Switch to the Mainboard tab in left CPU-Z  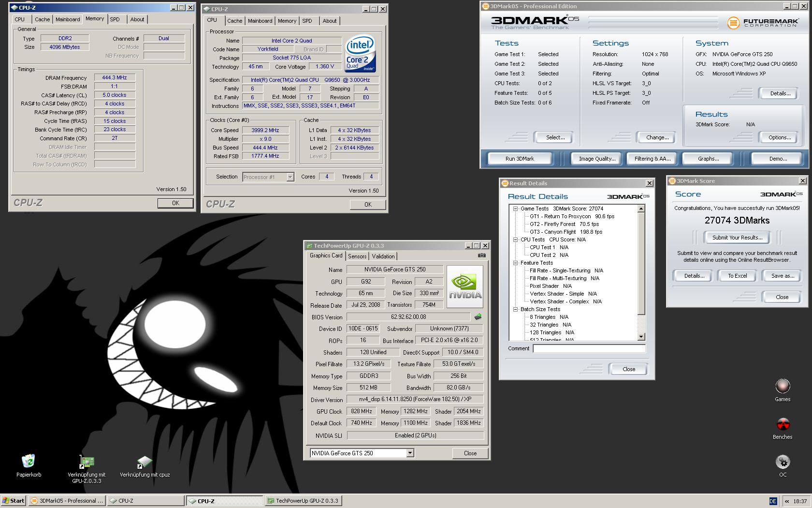68,19
